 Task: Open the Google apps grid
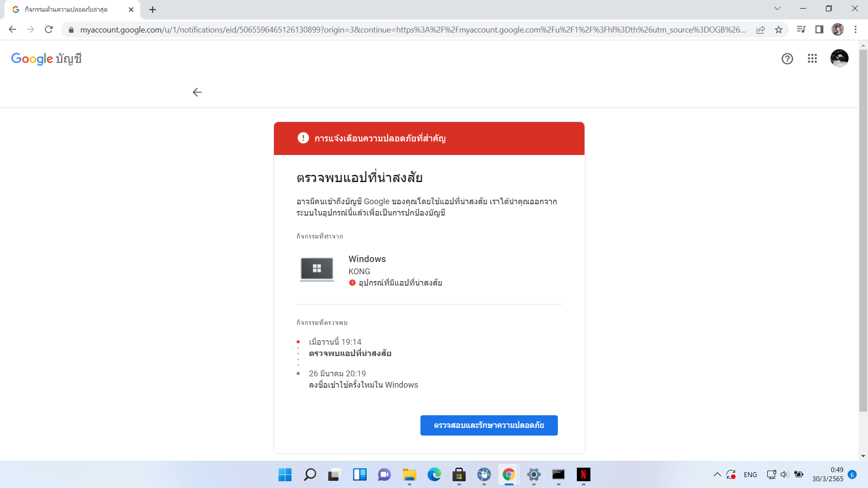pyautogui.click(x=812, y=58)
